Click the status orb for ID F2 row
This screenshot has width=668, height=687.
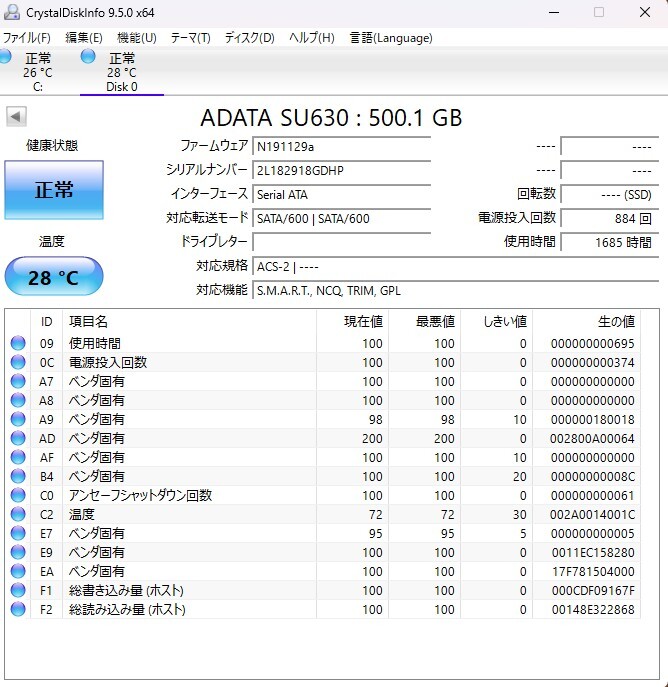click(18, 609)
